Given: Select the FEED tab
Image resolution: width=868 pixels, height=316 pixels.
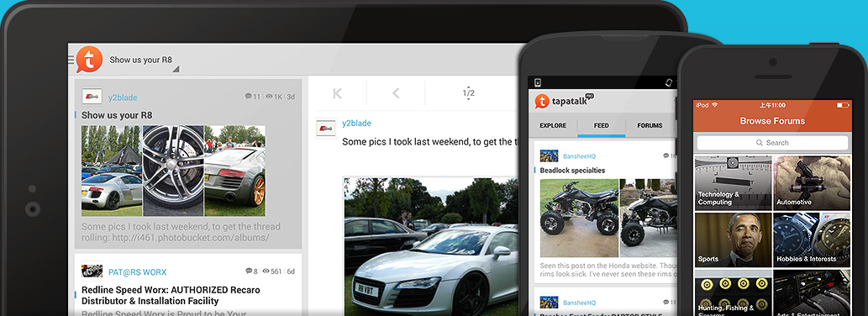Looking at the screenshot, I should (x=601, y=125).
